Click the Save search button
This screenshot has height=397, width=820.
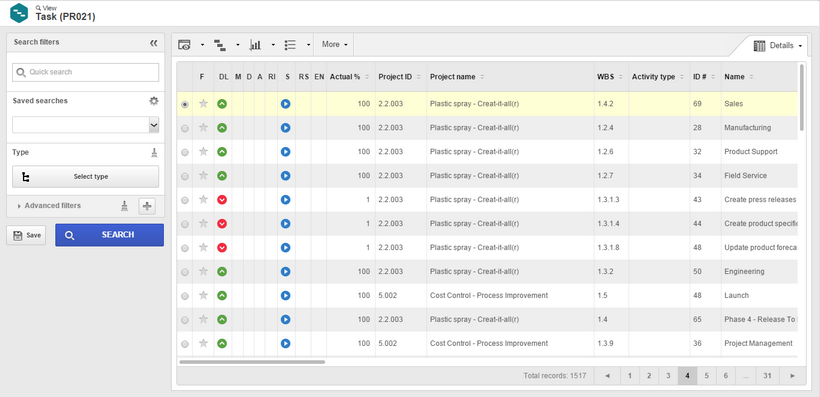[26, 235]
